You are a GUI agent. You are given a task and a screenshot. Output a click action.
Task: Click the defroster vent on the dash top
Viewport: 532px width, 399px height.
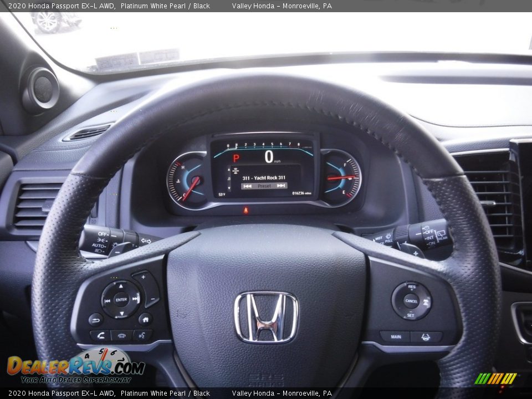pos(89,132)
